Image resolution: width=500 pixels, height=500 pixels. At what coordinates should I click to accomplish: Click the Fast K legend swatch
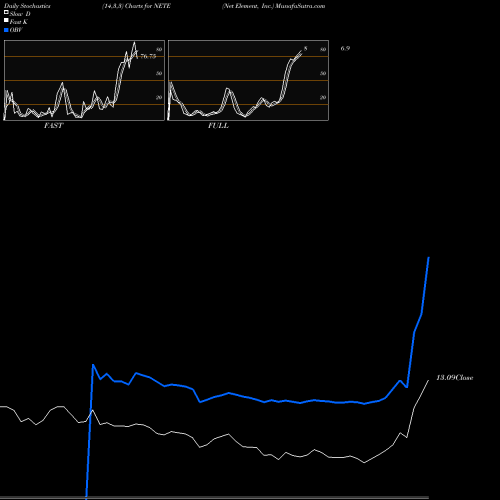(x=6, y=20)
